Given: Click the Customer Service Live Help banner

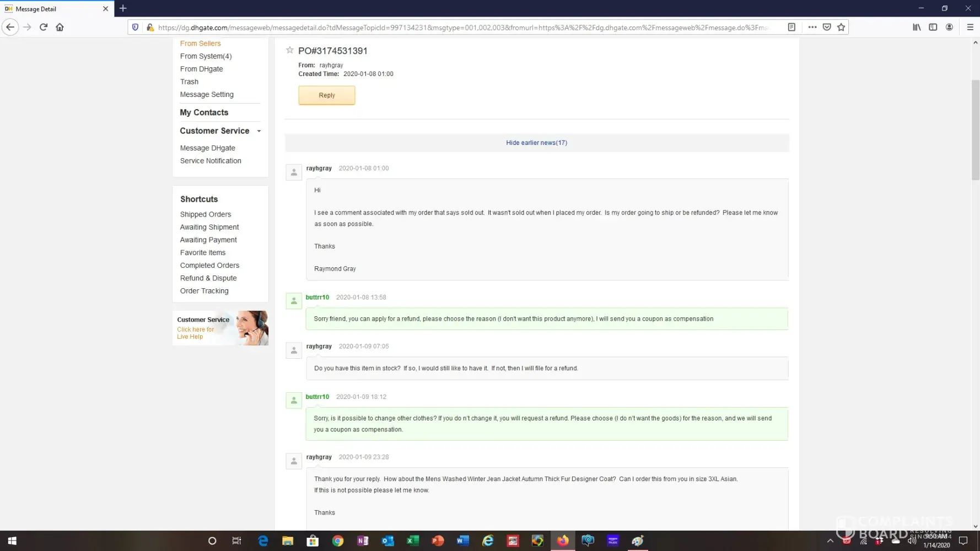Looking at the screenshot, I should tap(220, 328).
